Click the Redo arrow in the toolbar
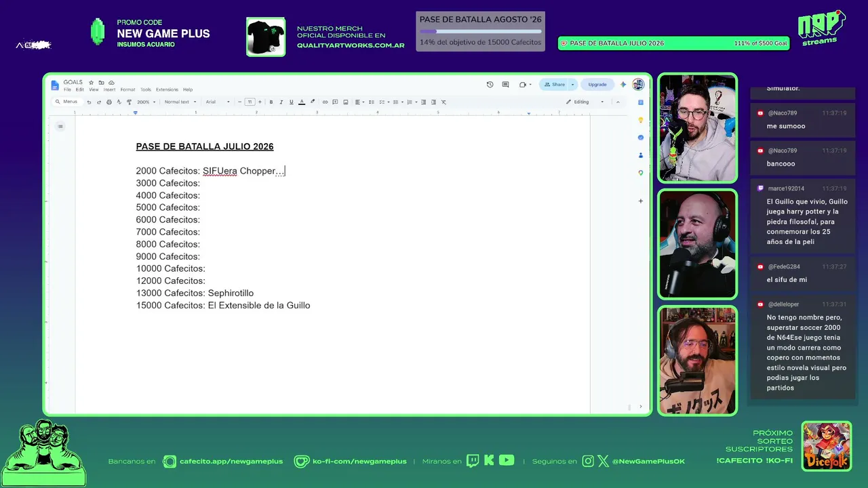The image size is (868, 488). click(99, 102)
